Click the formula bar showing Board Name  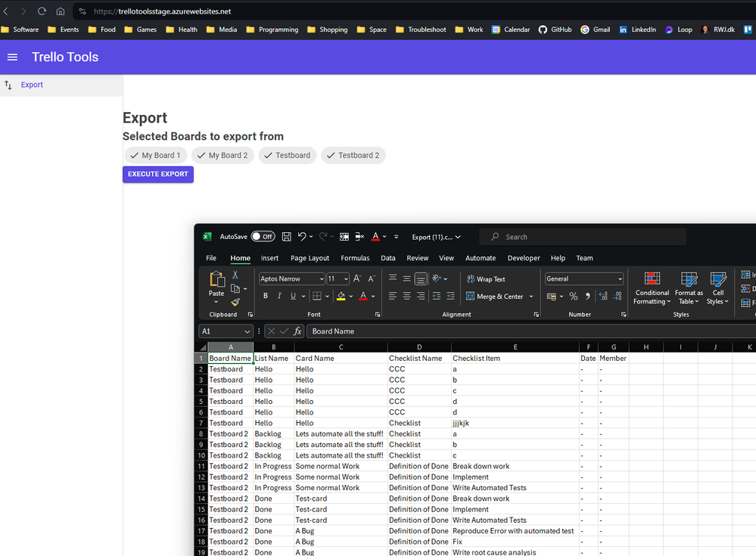click(x=530, y=331)
